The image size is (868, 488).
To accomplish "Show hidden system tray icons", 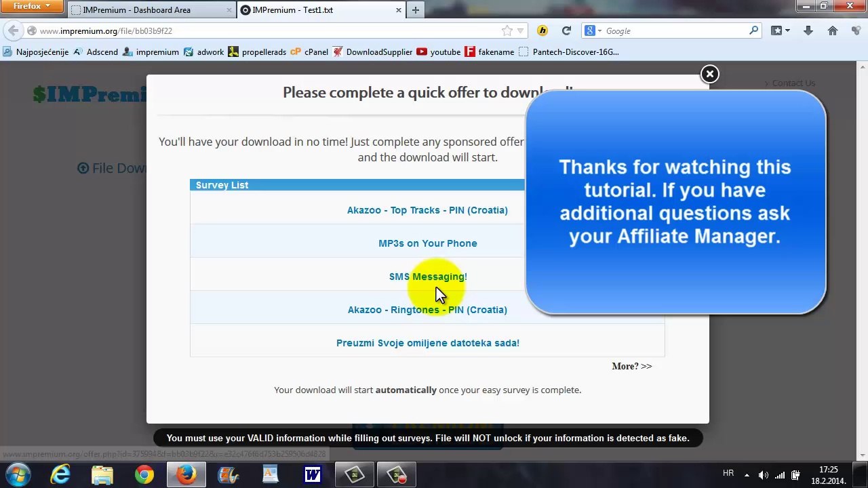I will (x=747, y=475).
